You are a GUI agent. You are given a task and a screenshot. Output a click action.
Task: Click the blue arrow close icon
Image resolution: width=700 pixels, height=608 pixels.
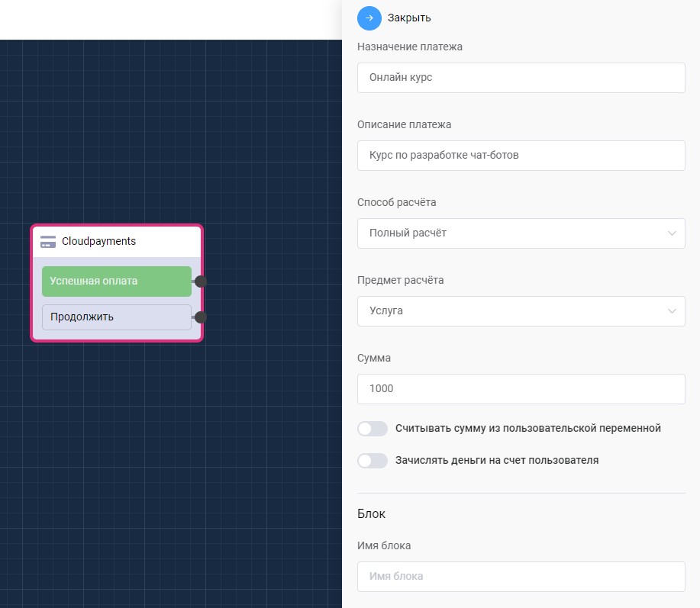click(x=369, y=18)
